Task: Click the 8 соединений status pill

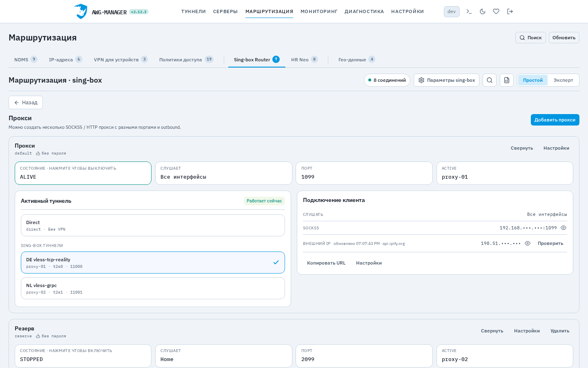Action: [x=387, y=80]
